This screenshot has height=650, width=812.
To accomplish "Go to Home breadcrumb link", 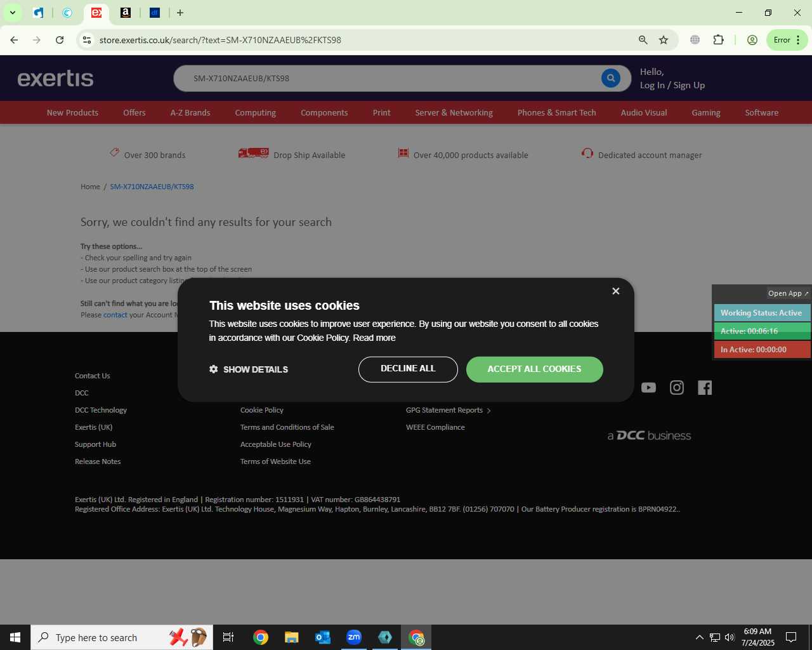I will [x=90, y=187].
